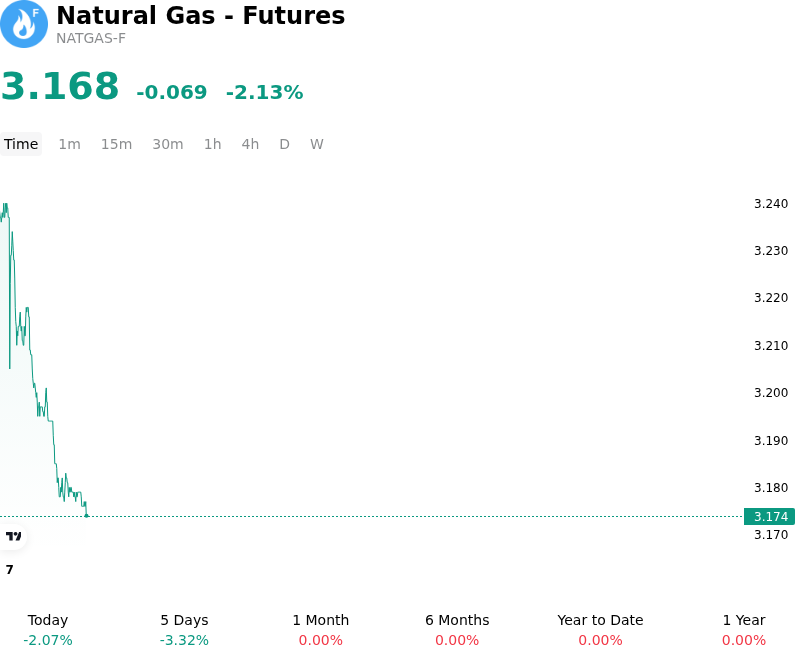800x660 pixels.
Task: Click the Natural Gas - Futures title
Action: pos(201,15)
